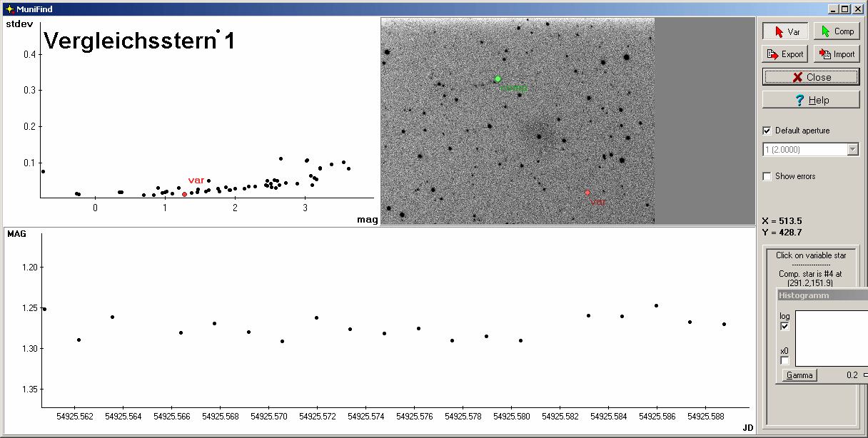Toggle the log checkbox in Histogramm
The image size is (868, 438).
point(785,326)
